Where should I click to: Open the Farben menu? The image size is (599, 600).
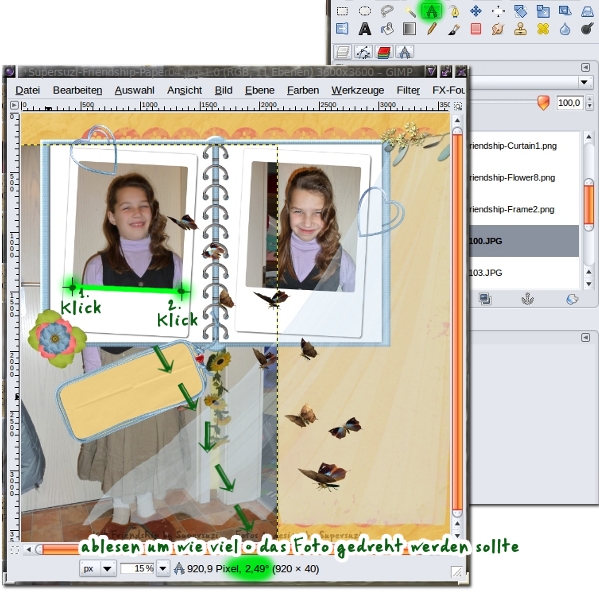pyautogui.click(x=303, y=90)
